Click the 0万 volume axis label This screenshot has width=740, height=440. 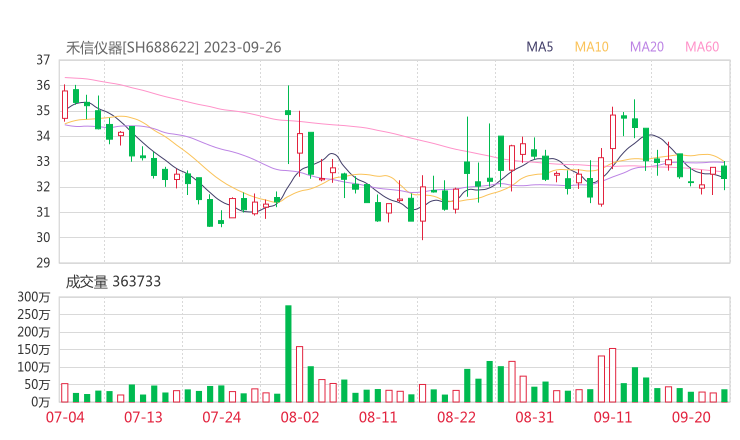click(x=40, y=402)
